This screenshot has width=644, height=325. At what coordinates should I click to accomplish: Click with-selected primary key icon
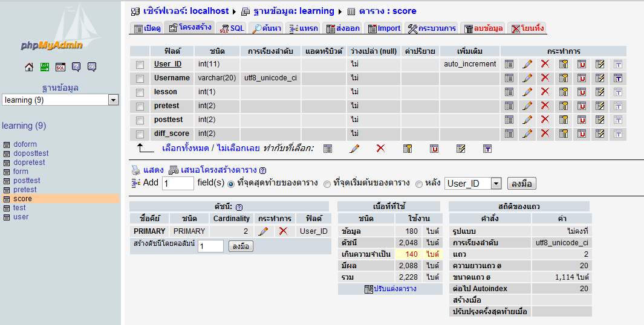(408, 149)
